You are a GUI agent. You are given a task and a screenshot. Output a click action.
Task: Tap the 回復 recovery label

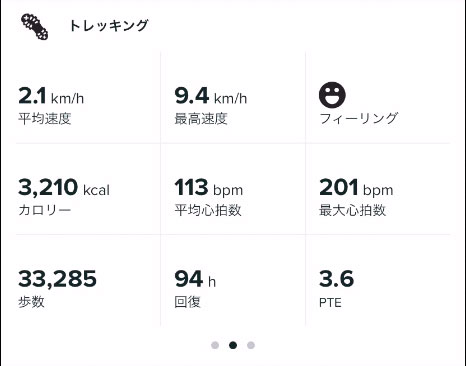pos(187,302)
